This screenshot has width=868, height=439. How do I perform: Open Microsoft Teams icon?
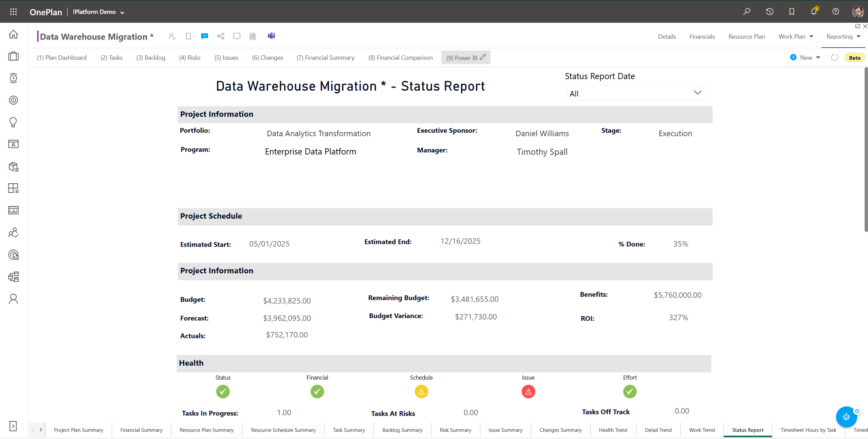pyautogui.click(x=271, y=36)
